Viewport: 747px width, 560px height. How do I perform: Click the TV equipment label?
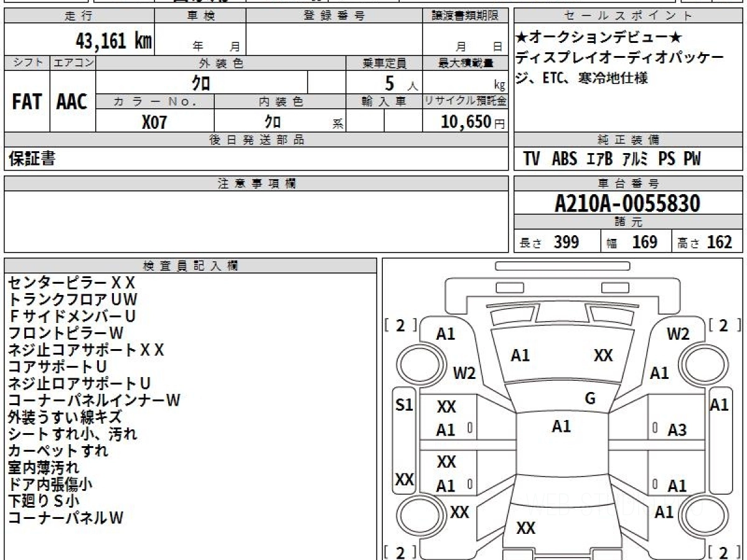pyautogui.click(x=532, y=159)
